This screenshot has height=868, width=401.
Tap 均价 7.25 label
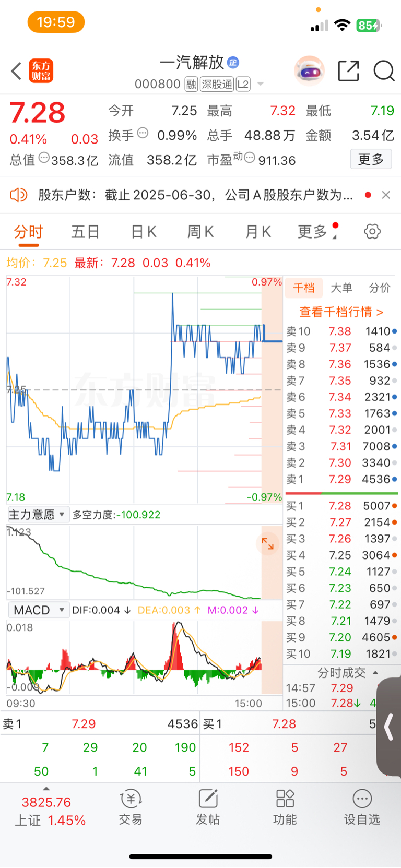tap(37, 263)
